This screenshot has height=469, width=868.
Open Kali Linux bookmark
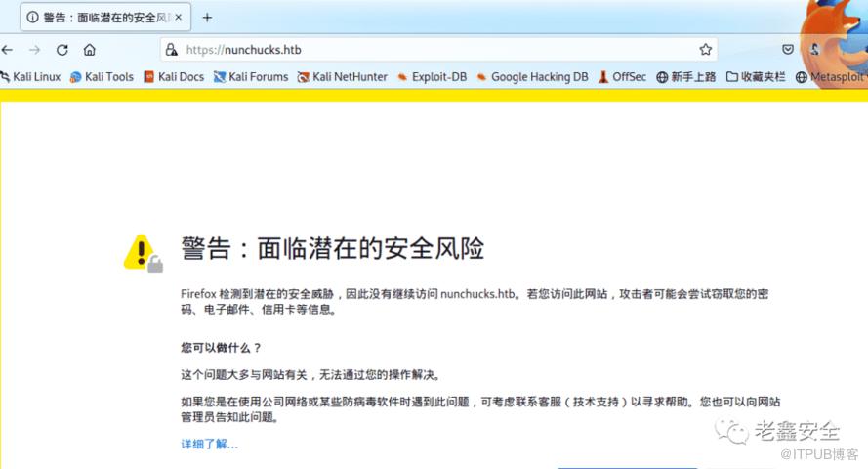point(31,77)
